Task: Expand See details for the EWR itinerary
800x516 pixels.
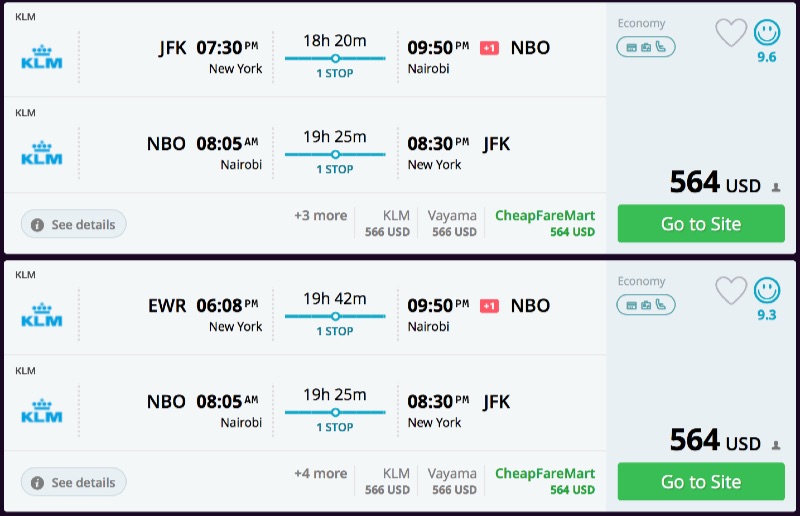Action: (73, 483)
